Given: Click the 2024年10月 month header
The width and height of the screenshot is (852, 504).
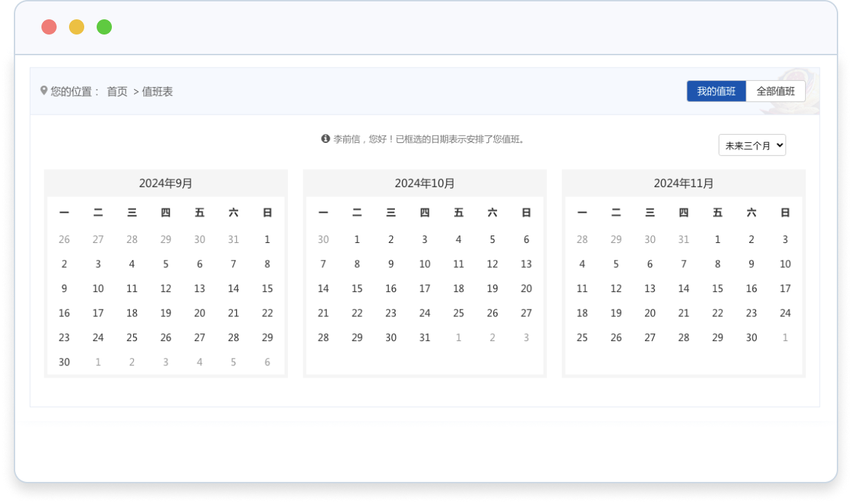Looking at the screenshot, I should [x=425, y=183].
